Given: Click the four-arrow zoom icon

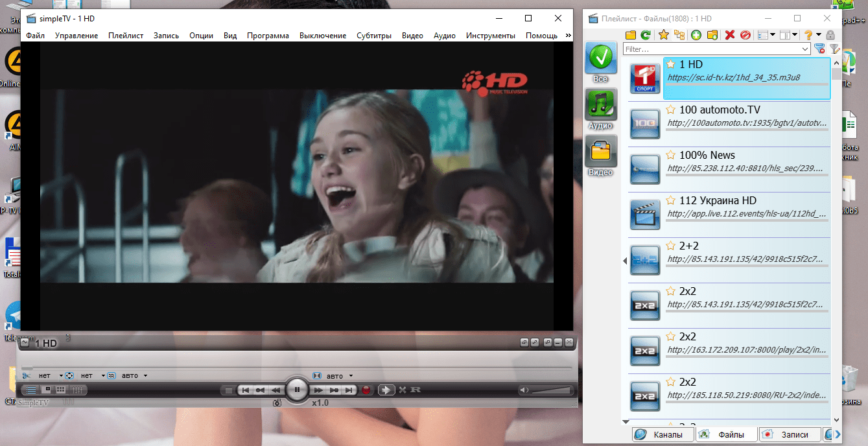Looking at the screenshot, I should point(69,375).
